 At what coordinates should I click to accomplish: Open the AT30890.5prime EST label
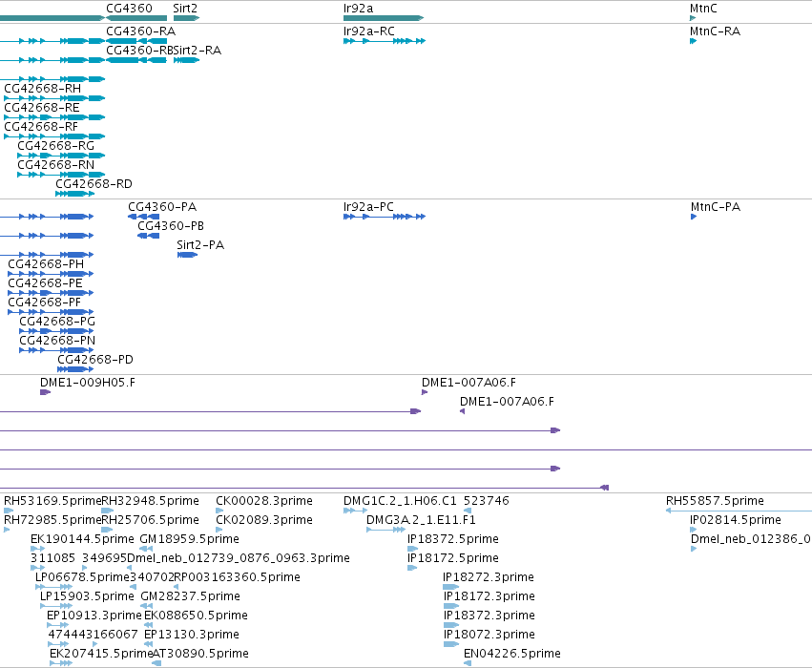coord(200,655)
